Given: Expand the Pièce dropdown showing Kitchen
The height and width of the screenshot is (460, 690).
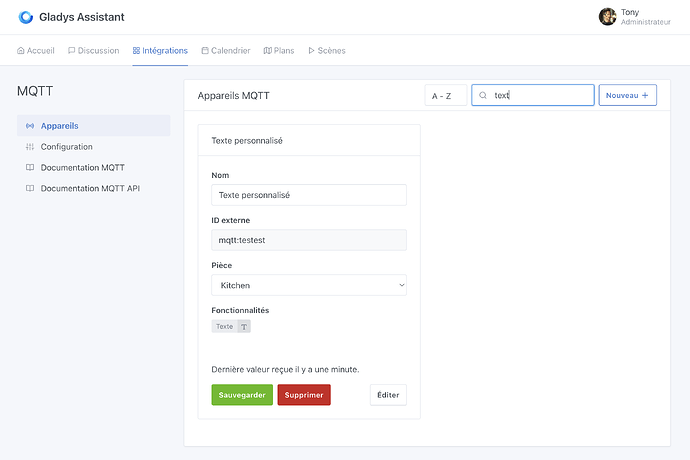Looking at the screenshot, I should pyautogui.click(x=309, y=285).
